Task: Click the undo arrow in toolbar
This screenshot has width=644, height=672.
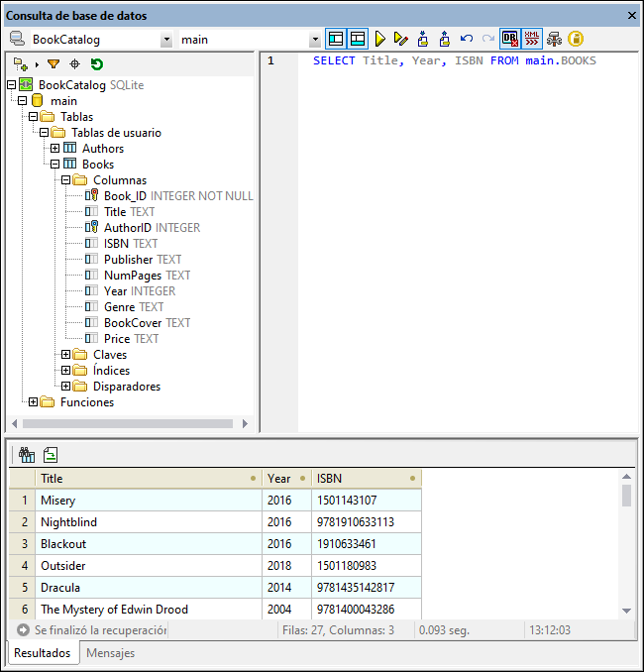Action: [x=466, y=40]
